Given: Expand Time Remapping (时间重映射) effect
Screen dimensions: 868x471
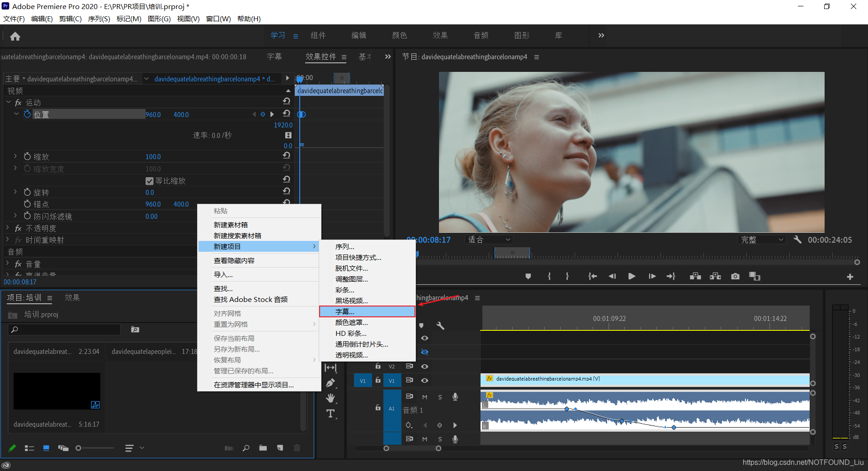Looking at the screenshot, I should pos(8,240).
